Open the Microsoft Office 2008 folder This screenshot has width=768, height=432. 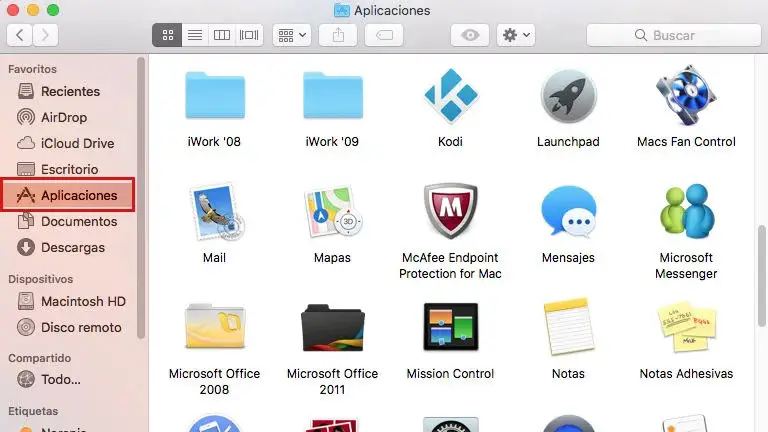215,326
